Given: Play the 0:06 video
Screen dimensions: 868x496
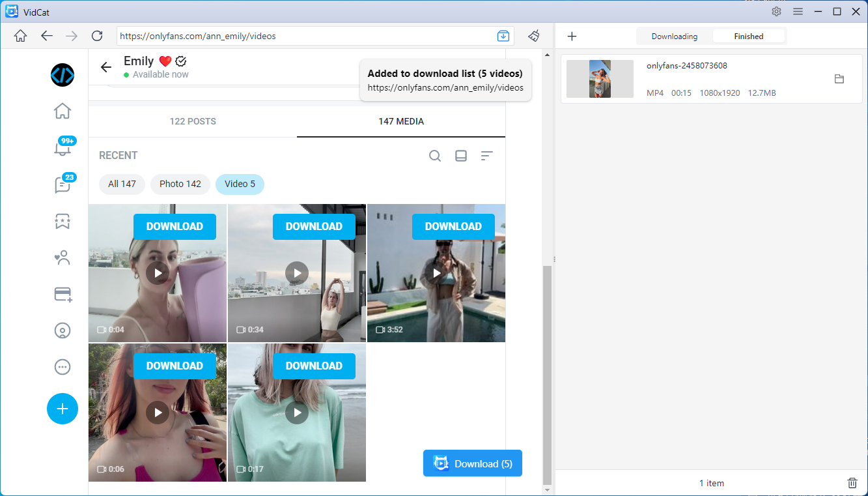Looking at the screenshot, I should pos(158,413).
